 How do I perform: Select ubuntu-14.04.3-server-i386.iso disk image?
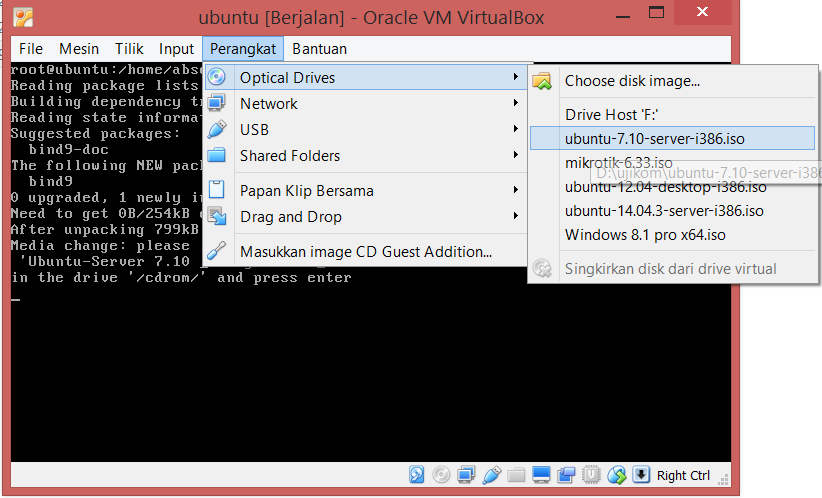coord(673,211)
